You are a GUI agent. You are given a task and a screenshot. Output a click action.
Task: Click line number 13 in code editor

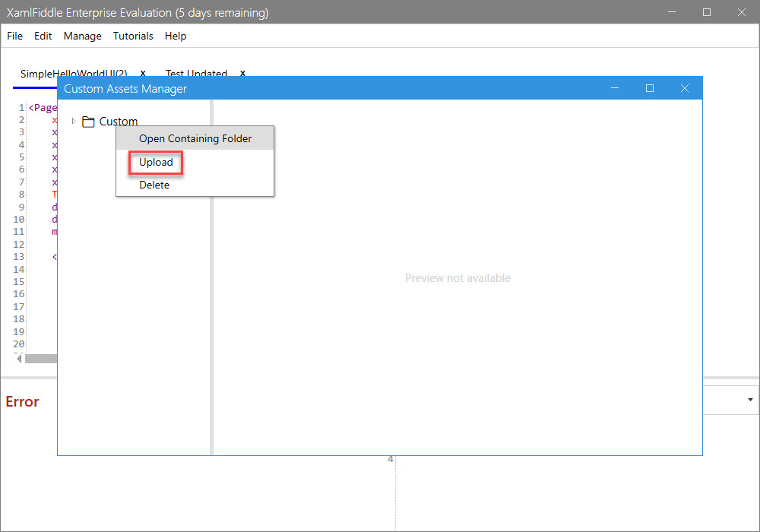(x=18, y=257)
